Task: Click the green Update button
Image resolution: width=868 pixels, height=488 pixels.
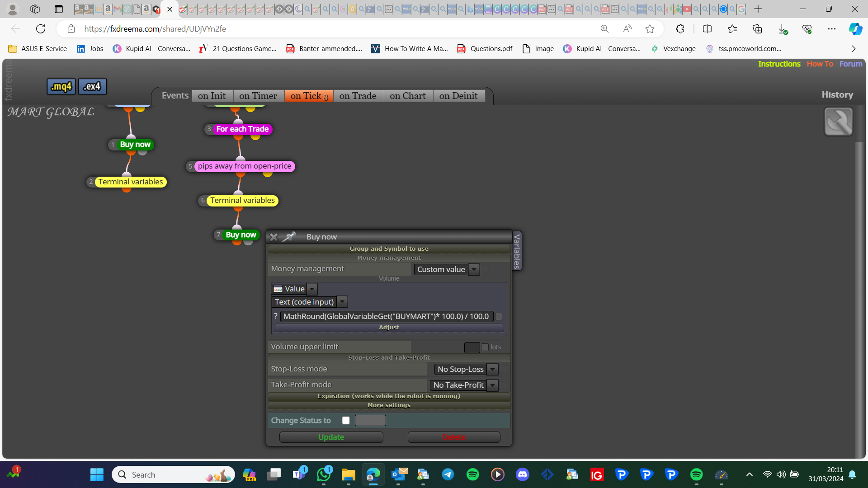Action: pos(331,437)
